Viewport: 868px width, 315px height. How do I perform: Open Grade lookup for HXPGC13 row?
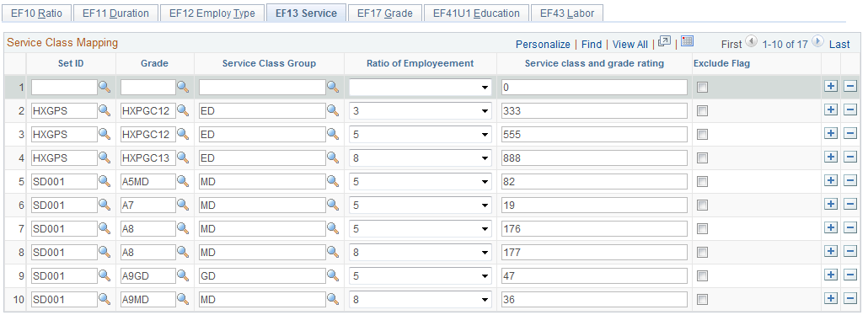tap(183, 157)
